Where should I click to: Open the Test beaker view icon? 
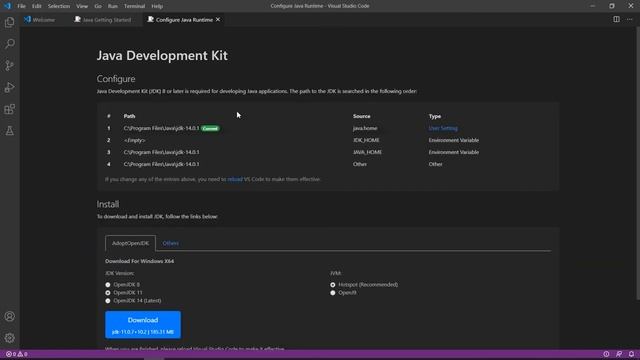click(x=10, y=131)
